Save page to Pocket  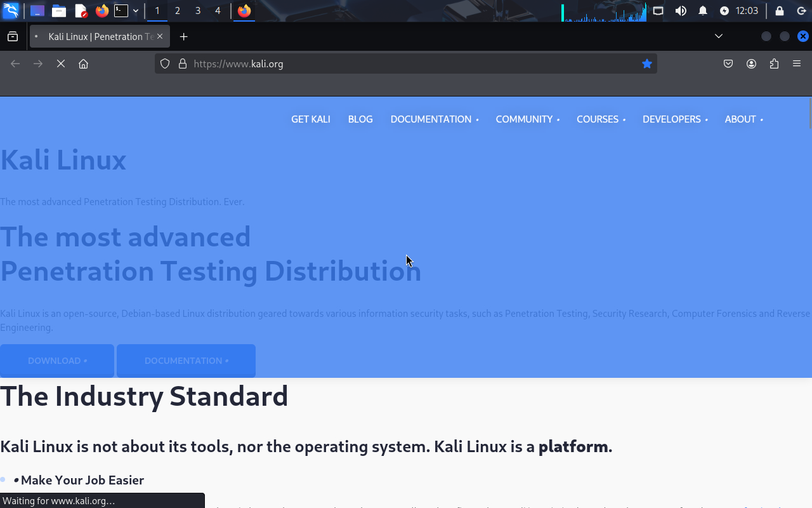point(728,63)
